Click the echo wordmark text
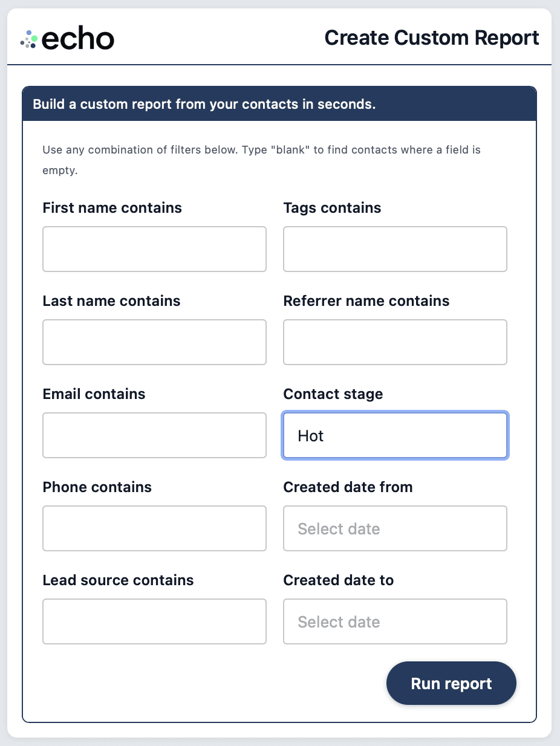The width and height of the screenshot is (560, 746). pos(78,39)
